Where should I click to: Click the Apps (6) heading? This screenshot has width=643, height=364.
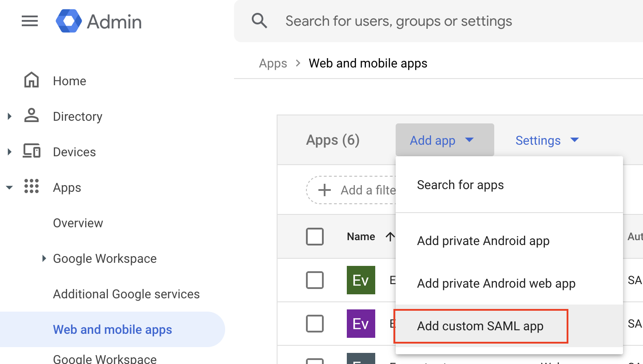click(333, 140)
